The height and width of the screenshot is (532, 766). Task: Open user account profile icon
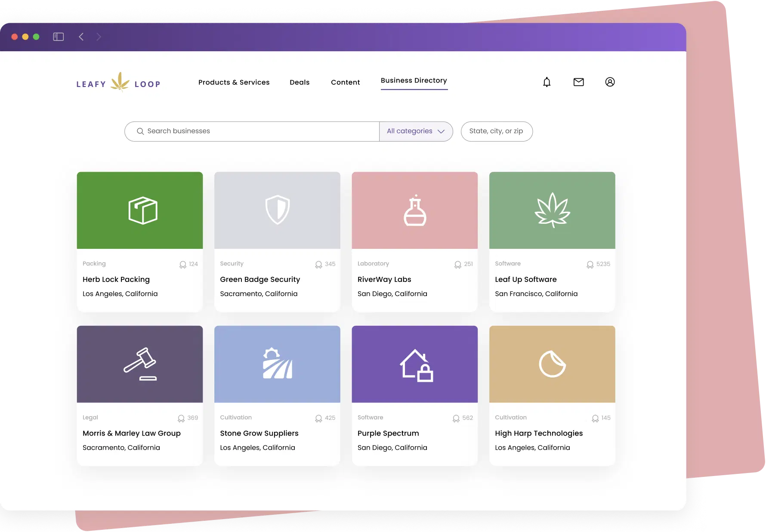(610, 82)
